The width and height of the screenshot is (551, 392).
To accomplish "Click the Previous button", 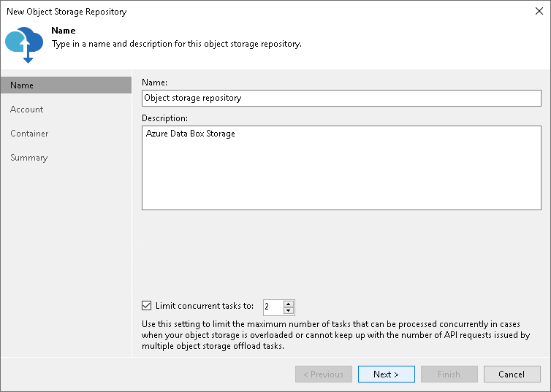I will click(323, 374).
